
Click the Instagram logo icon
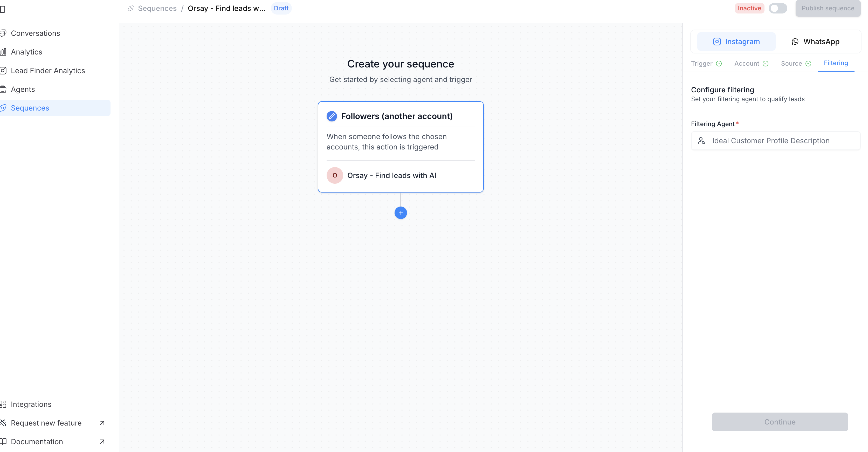coord(717,42)
